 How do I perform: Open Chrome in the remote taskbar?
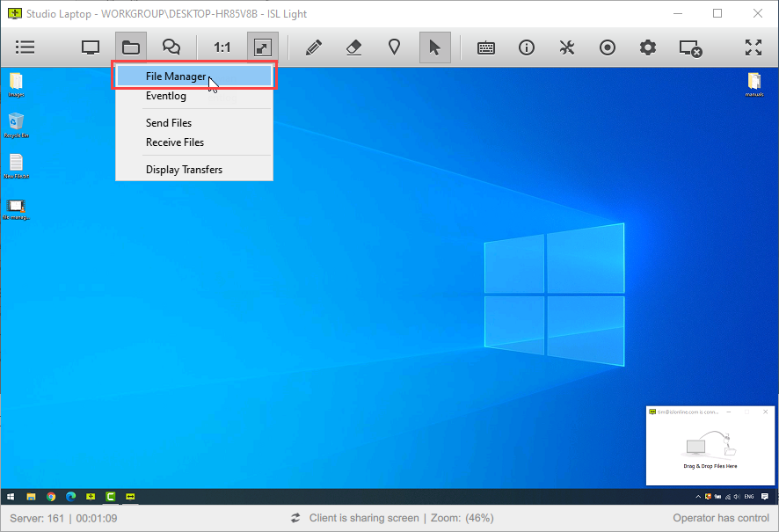(x=51, y=496)
